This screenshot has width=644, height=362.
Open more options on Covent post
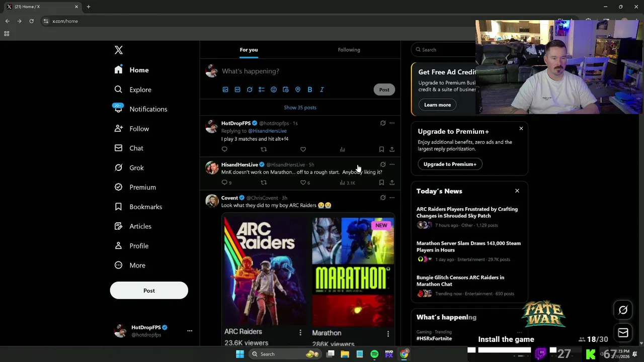(392, 198)
